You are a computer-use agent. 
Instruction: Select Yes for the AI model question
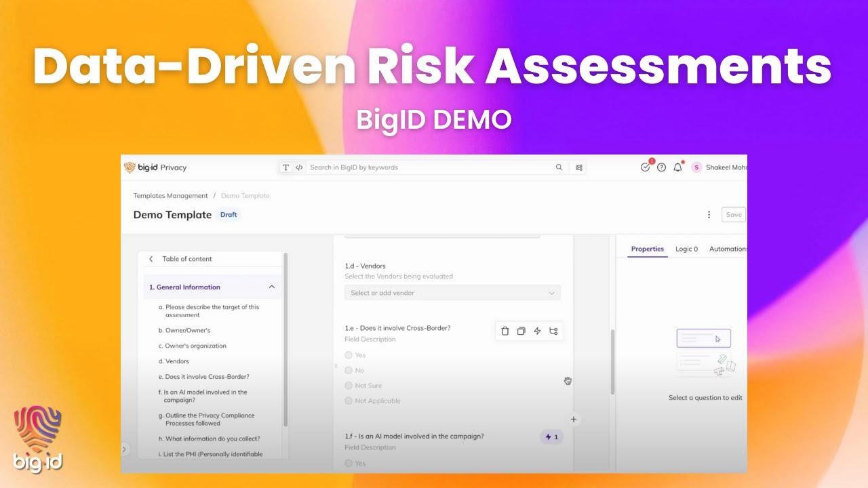pyautogui.click(x=349, y=464)
